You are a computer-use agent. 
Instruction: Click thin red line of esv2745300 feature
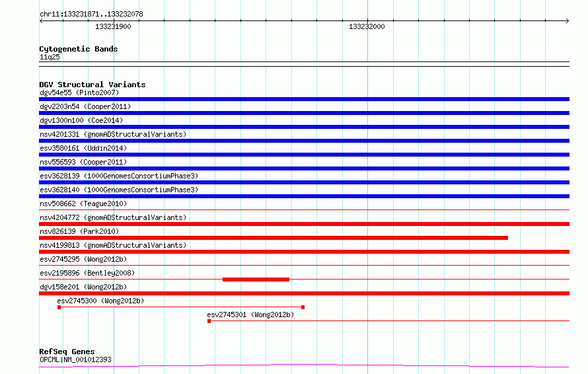tap(181, 307)
